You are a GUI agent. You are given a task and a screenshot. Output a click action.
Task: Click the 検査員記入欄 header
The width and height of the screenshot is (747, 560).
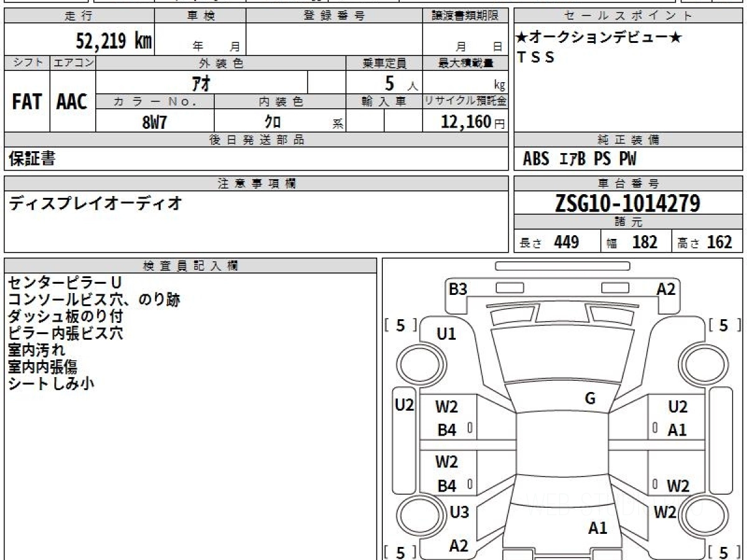click(190, 266)
